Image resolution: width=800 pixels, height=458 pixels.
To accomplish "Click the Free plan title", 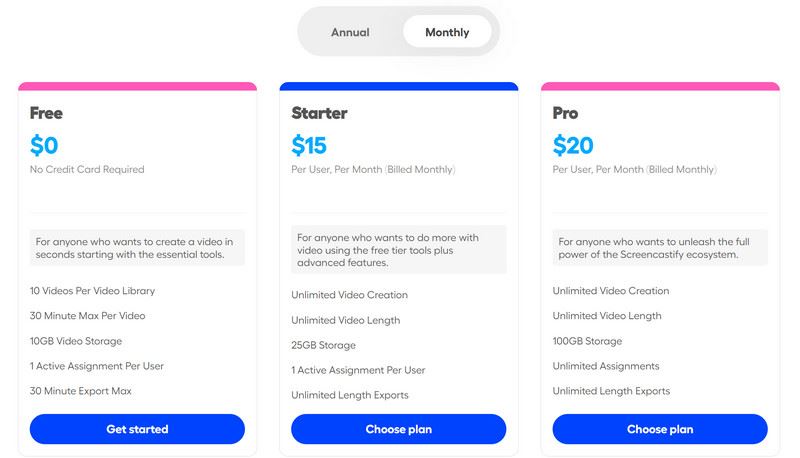I will point(47,113).
